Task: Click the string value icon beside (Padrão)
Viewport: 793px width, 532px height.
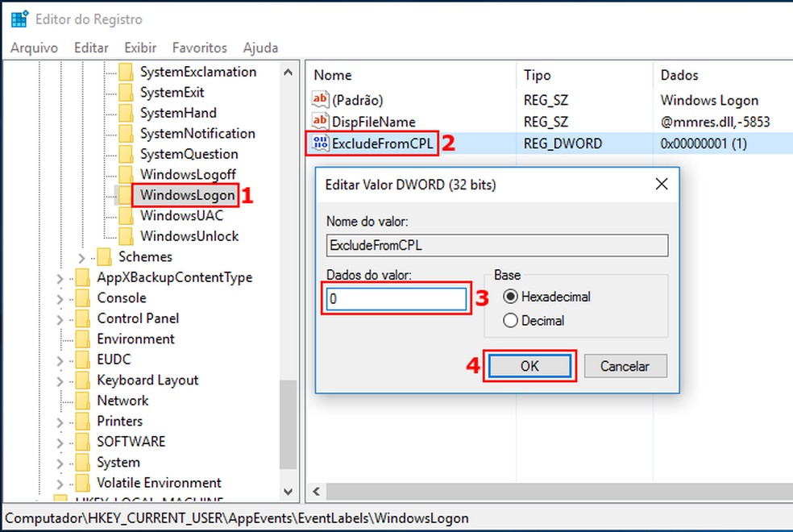Action: (319, 100)
